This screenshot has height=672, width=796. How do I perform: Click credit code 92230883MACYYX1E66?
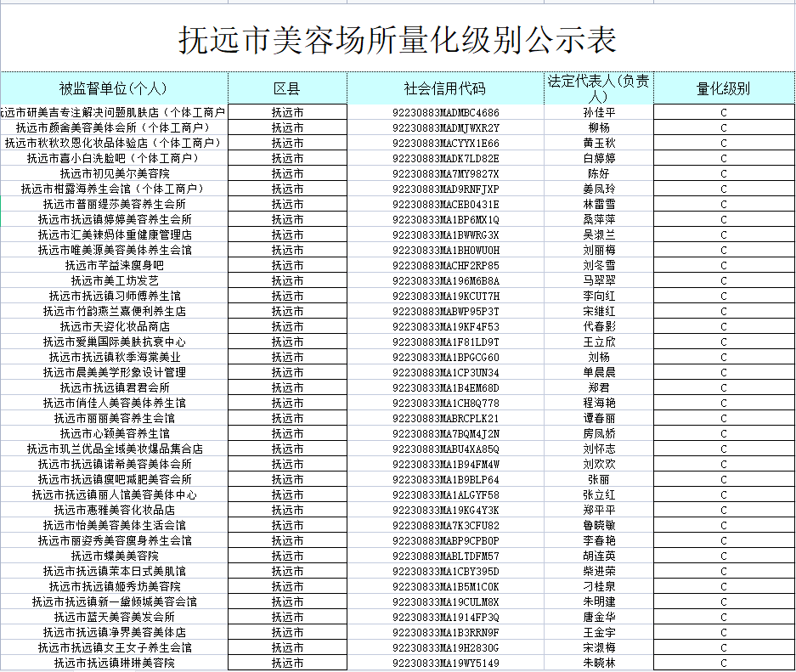click(446, 143)
